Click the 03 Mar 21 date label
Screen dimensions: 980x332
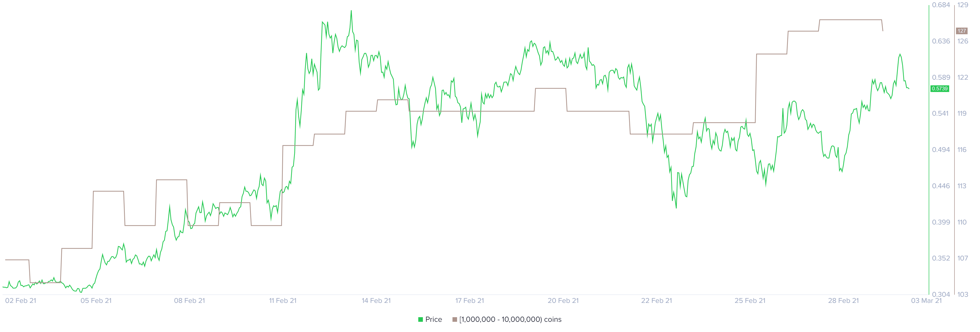pos(926,300)
